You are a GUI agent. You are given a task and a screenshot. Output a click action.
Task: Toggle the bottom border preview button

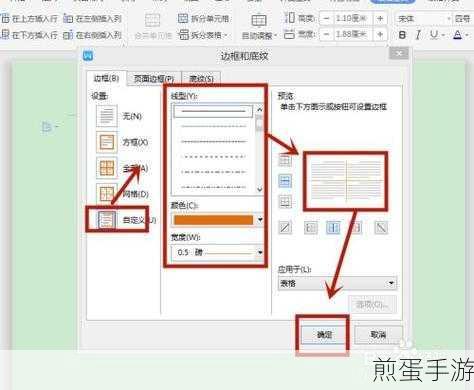pos(285,202)
